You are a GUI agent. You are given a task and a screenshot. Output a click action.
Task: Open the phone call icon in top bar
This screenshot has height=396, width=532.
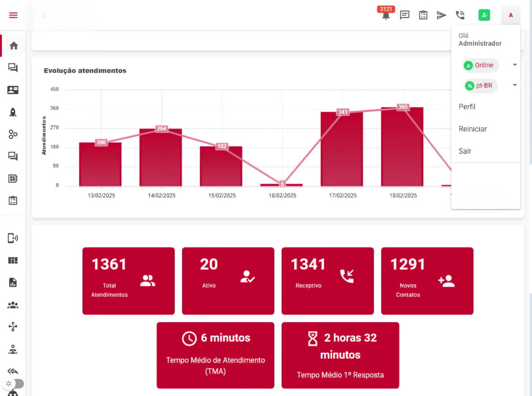click(x=460, y=15)
